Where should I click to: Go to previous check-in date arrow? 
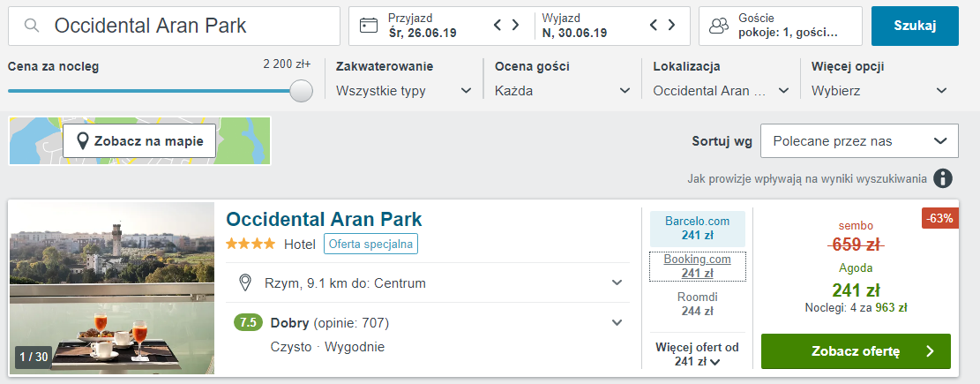497,25
